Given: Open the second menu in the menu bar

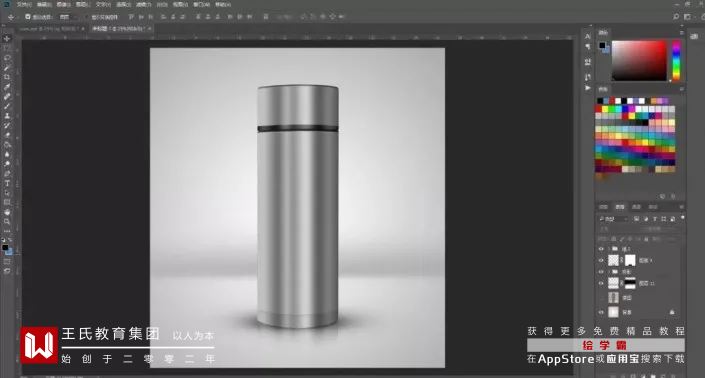Looking at the screenshot, I should [44, 4].
